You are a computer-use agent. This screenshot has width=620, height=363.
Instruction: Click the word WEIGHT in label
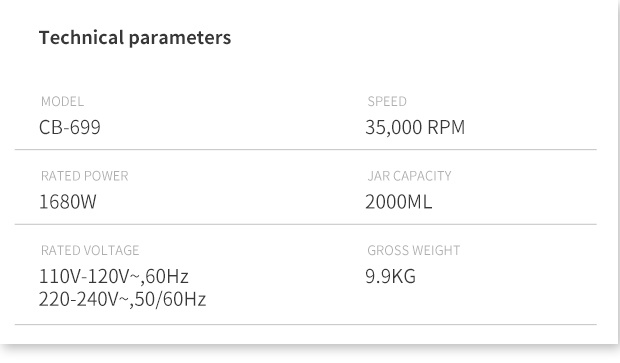[437, 250]
